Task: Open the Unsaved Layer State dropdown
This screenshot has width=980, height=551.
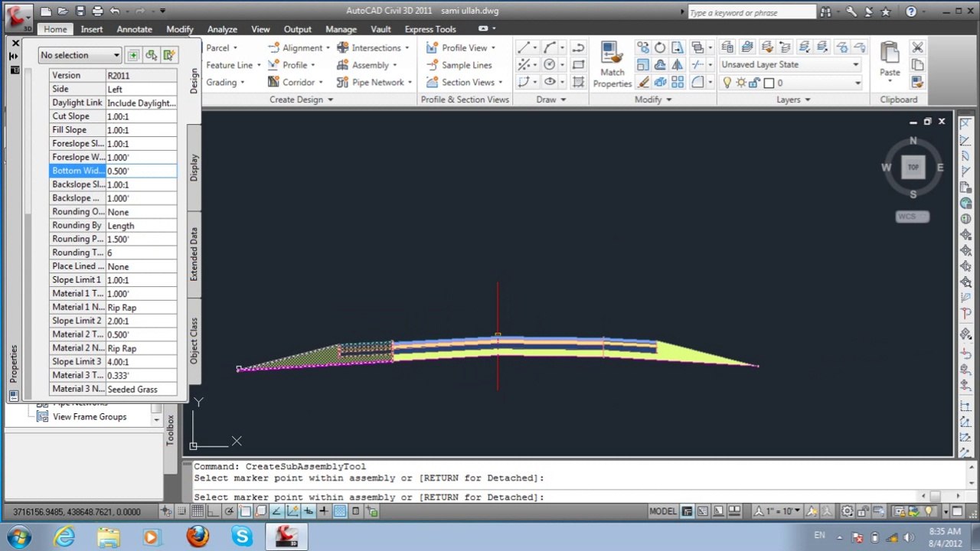Action: click(x=790, y=64)
